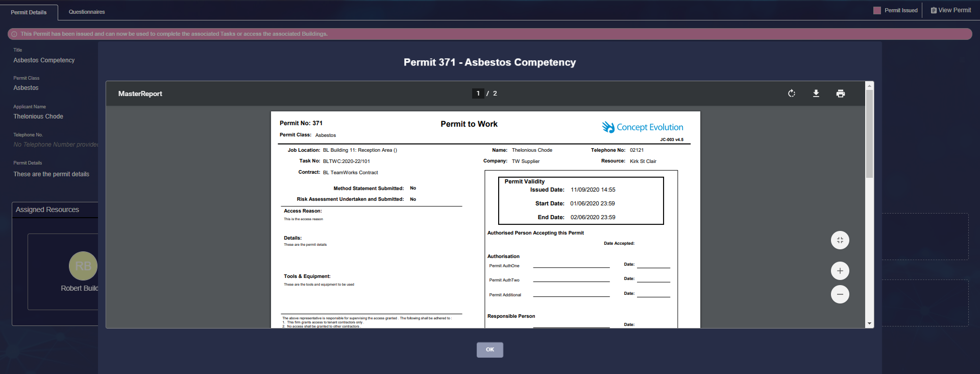Download the MasterReport PDF
This screenshot has width=980, height=374.
pyautogui.click(x=816, y=93)
